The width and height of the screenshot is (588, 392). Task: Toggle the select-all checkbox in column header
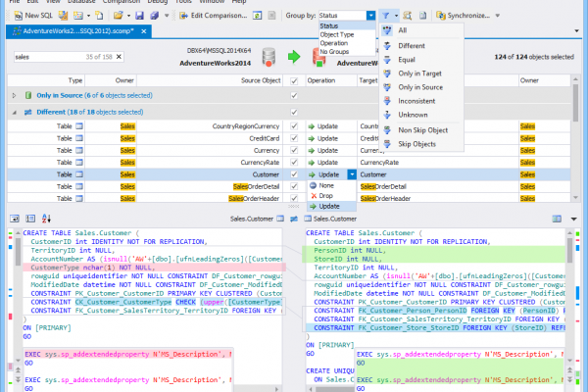pos(294,79)
